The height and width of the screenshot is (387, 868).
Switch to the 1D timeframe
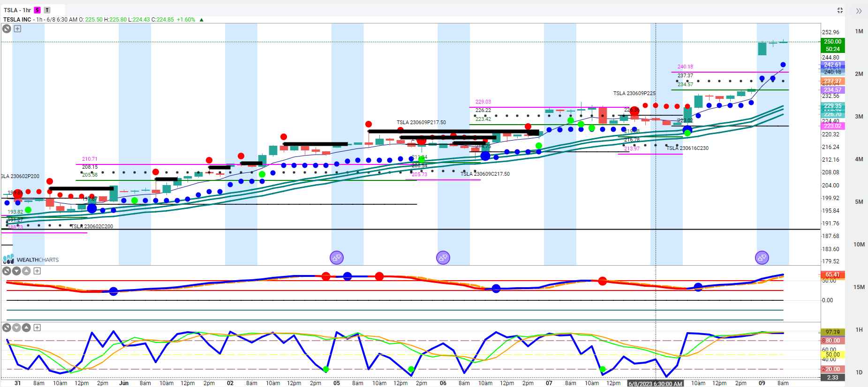(x=859, y=372)
